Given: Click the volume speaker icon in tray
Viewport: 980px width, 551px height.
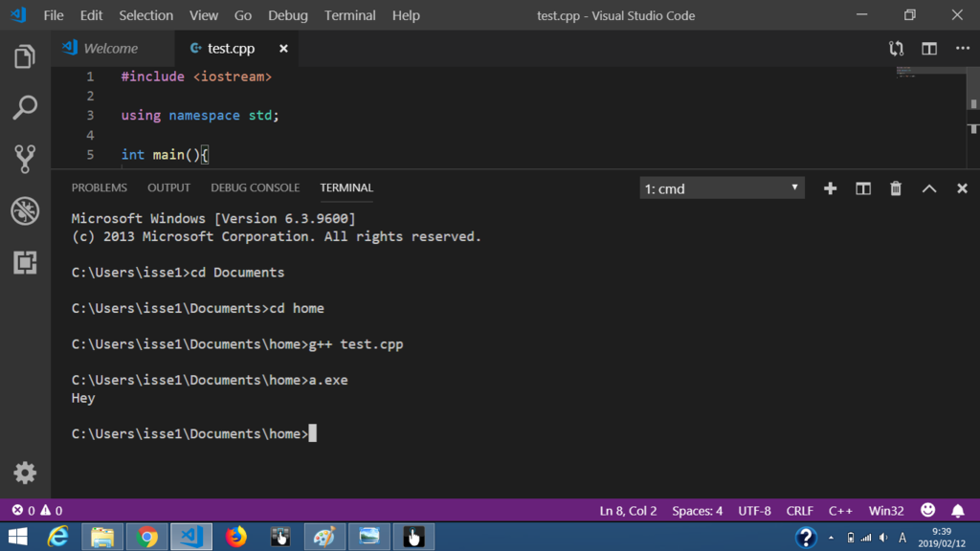Looking at the screenshot, I should (x=883, y=538).
